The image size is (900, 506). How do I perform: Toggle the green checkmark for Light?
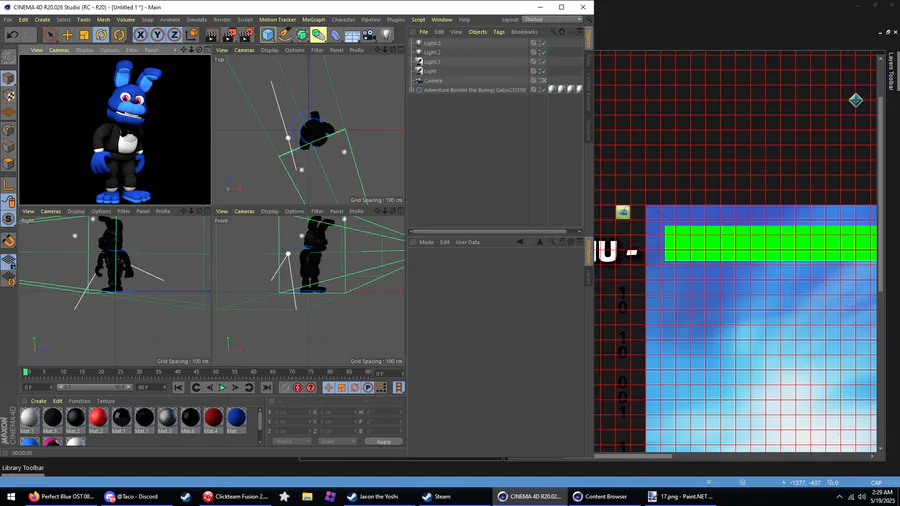click(544, 71)
